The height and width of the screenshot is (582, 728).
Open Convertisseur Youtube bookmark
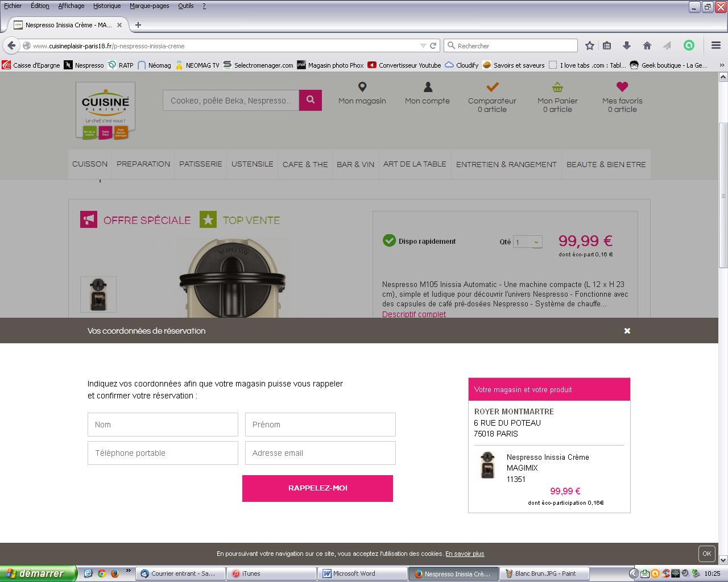[x=404, y=65]
